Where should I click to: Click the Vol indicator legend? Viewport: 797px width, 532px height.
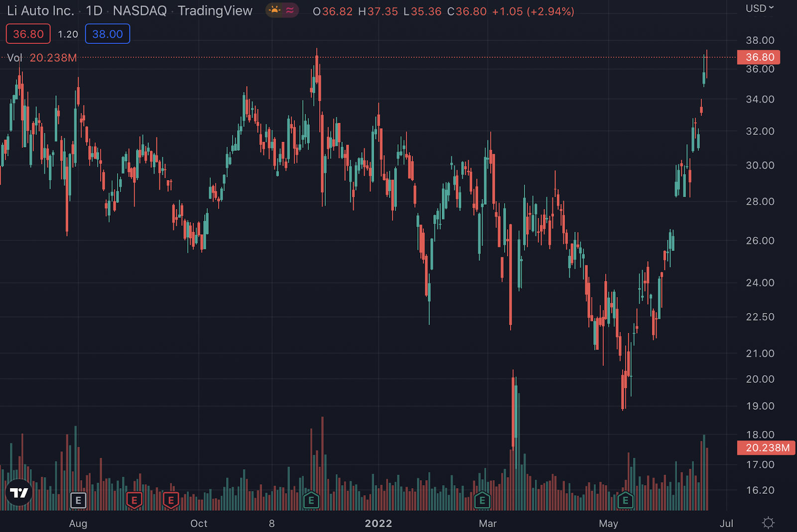[x=42, y=58]
